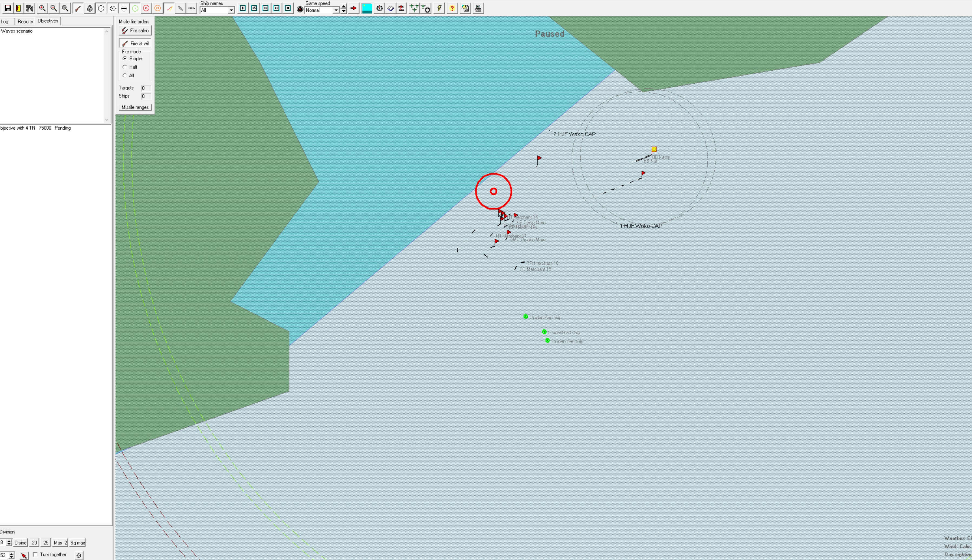
Task: Set speed with the Cruise button
Action: pyautogui.click(x=20, y=543)
